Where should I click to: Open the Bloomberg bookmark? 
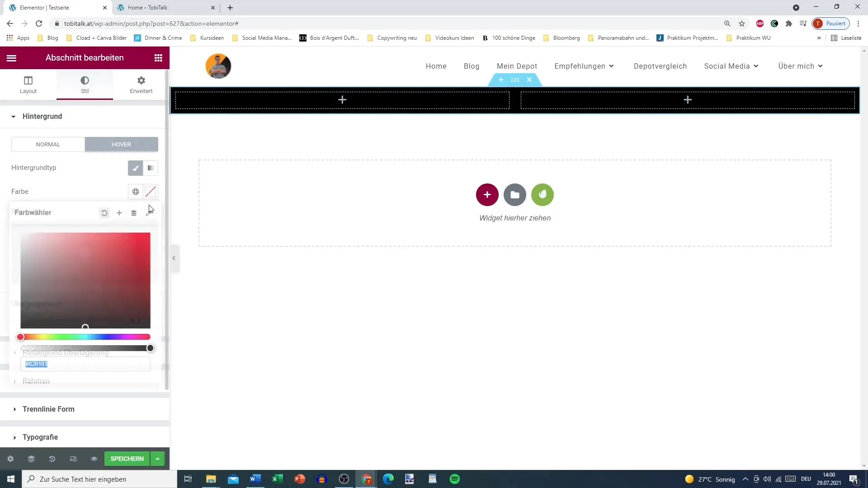point(561,38)
